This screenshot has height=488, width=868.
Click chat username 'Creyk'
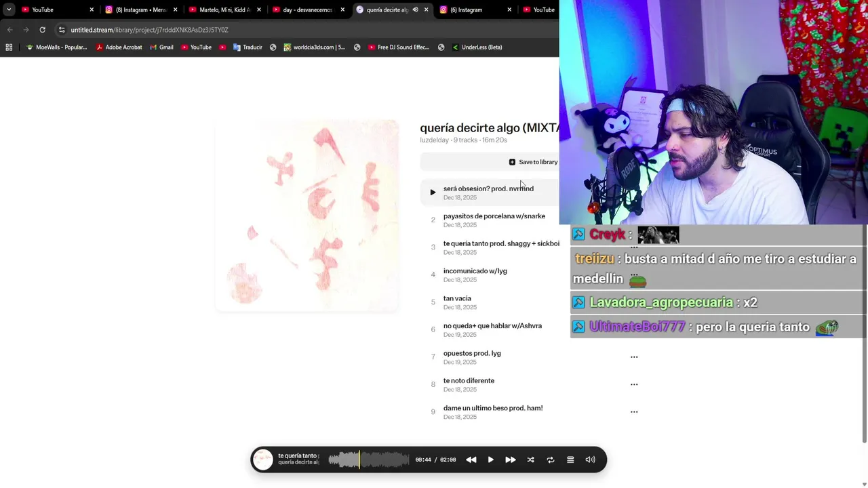pos(607,235)
